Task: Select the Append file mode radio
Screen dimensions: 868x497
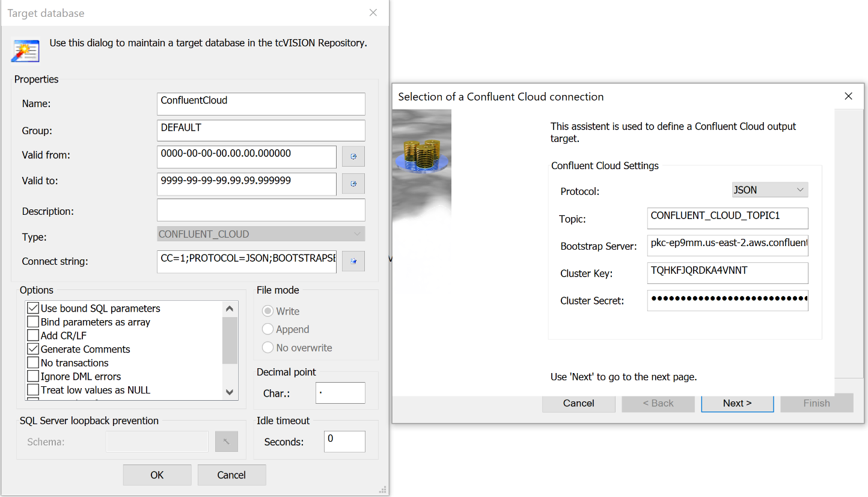Action: coord(267,329)
